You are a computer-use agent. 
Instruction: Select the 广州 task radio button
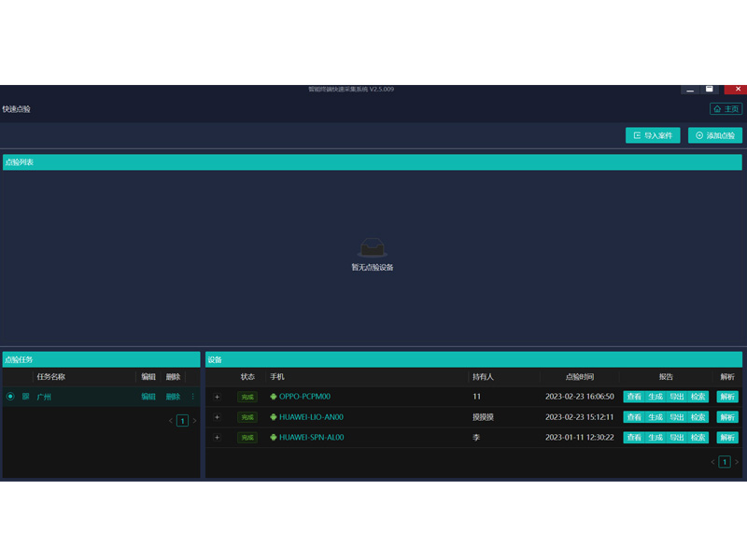click(x=10, y=397)
